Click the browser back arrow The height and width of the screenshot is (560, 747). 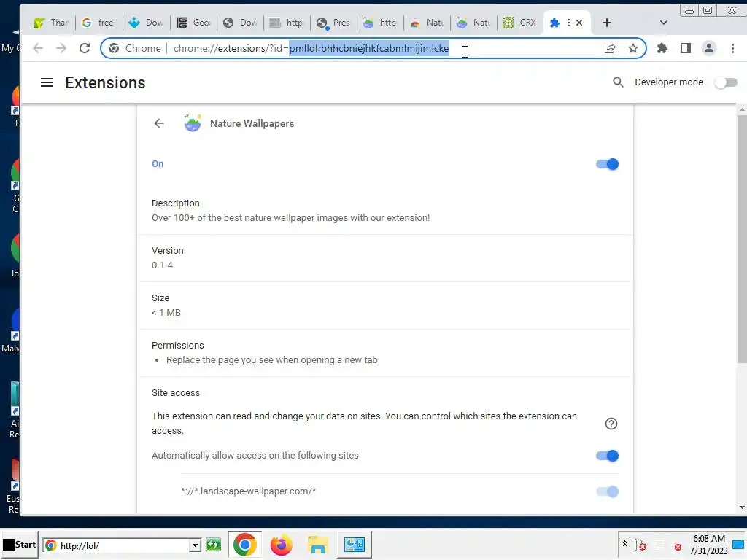coord(38,48)
